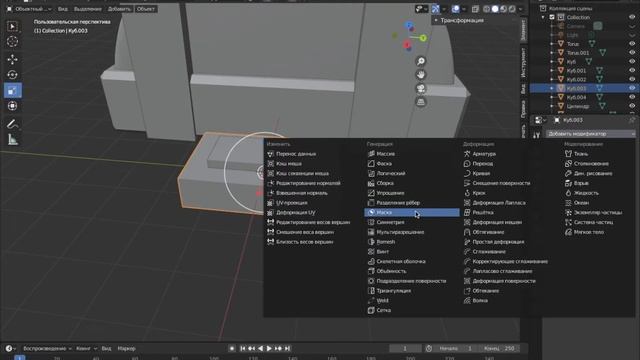Open the Object Mode selector dropdown
This screenshot has width=640, height=360.
(29, 9)
